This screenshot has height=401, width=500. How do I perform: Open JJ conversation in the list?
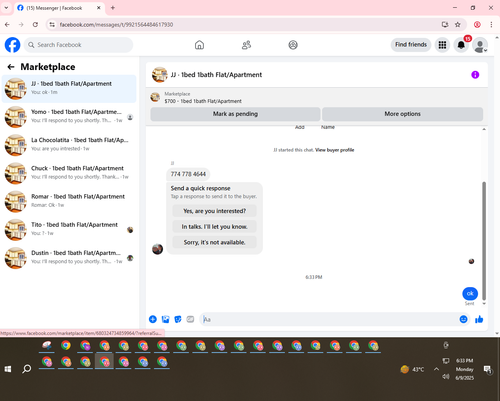(x=69, y=89)
